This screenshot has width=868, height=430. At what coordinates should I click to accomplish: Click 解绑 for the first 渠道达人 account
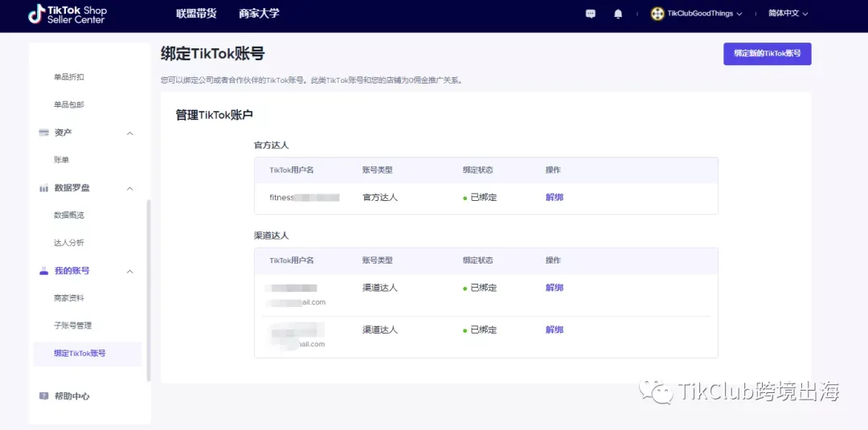click(x=554, y=288)
